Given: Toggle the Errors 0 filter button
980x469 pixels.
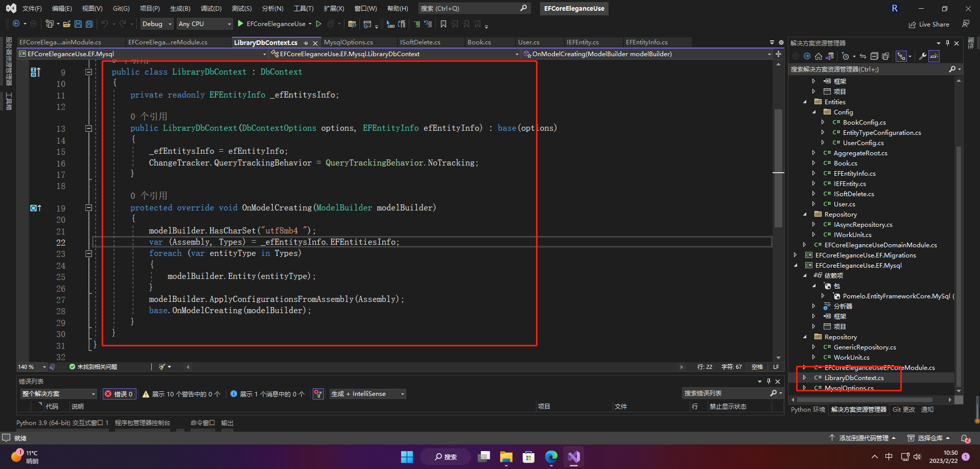Looking at the screenshot, I should tap(119, 394).
